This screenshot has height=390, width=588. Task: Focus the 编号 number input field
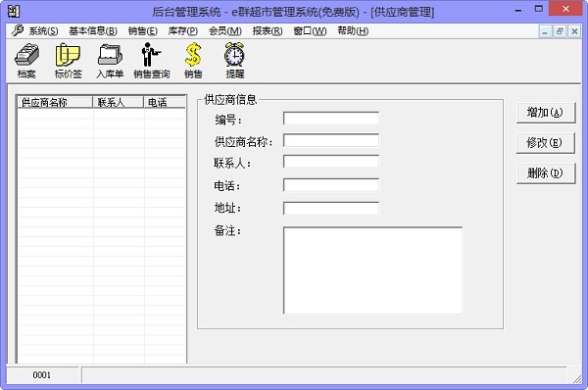331,119
